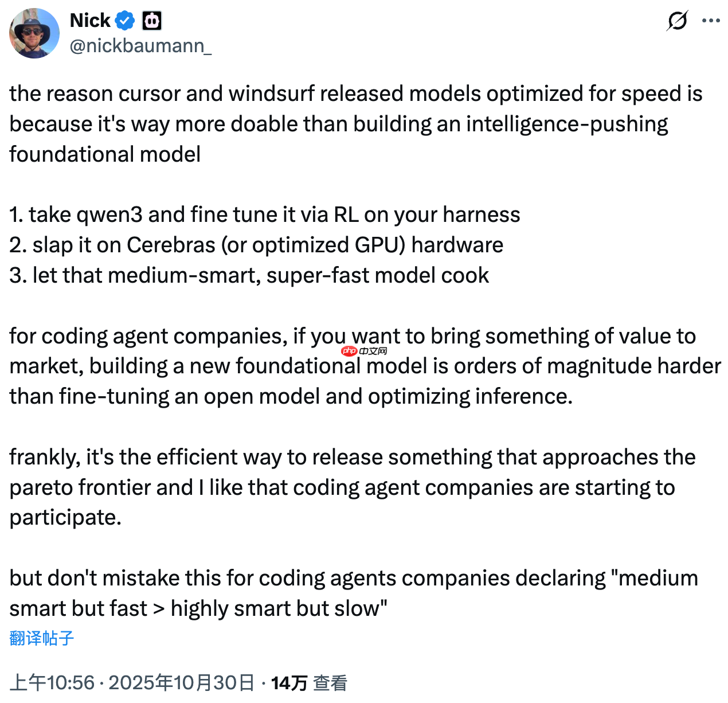Click Nick's display name to visit his profile
Viewport: 728px width, 703px height.
[89, 19]
